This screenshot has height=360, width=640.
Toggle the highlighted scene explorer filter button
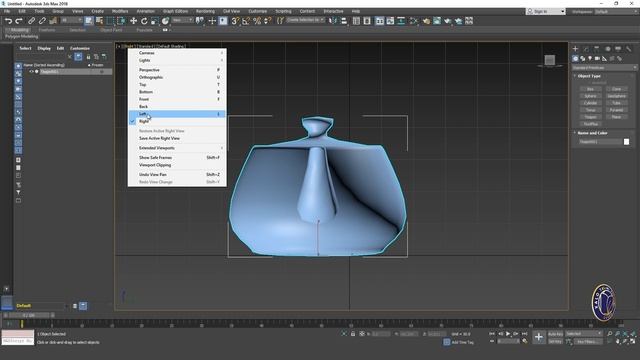(78, 57)
